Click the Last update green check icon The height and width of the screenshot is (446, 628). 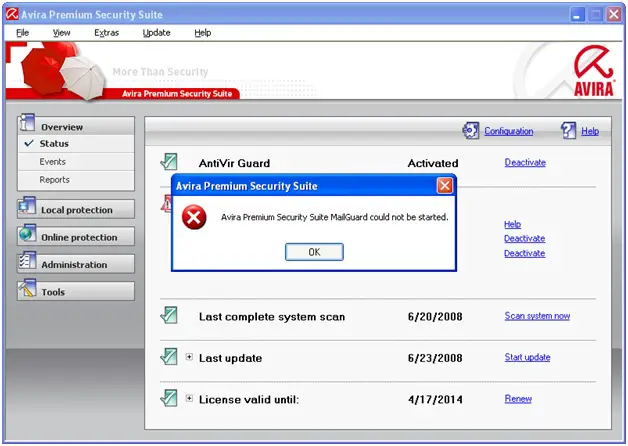[x=169, y=356]
